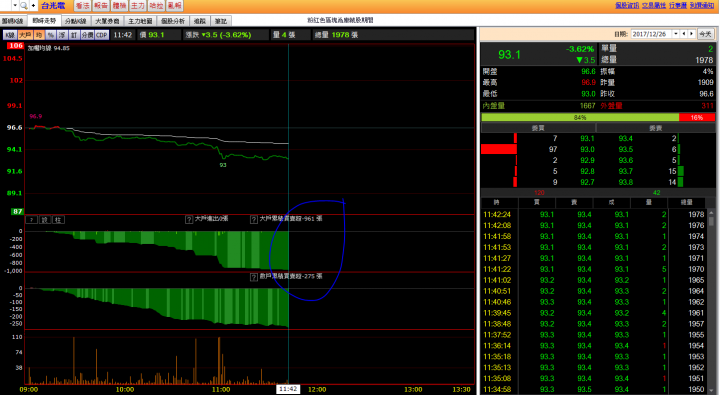This screenshot has height=395, width=720.
Task: Toggle the 訂 indicator button
Action: click(x=73, y=35)
